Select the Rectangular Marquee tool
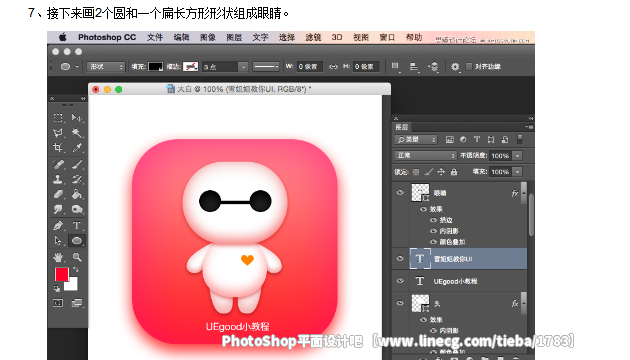The width and height of the screenshot is (630, 360). (x=58, y=118)
